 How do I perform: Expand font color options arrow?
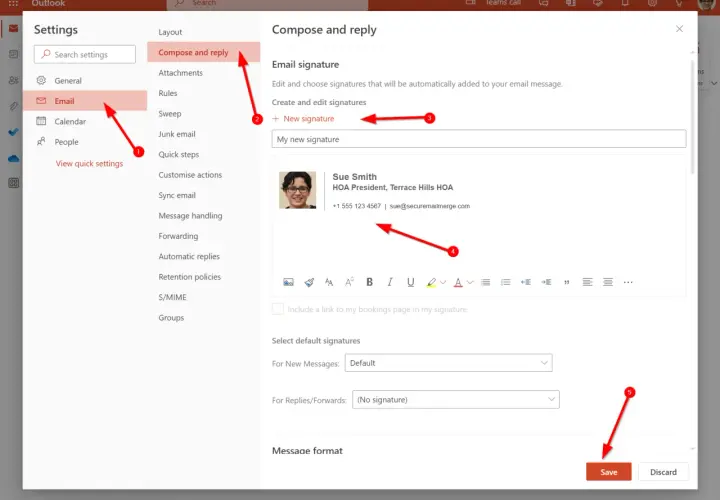click(470, 282)
